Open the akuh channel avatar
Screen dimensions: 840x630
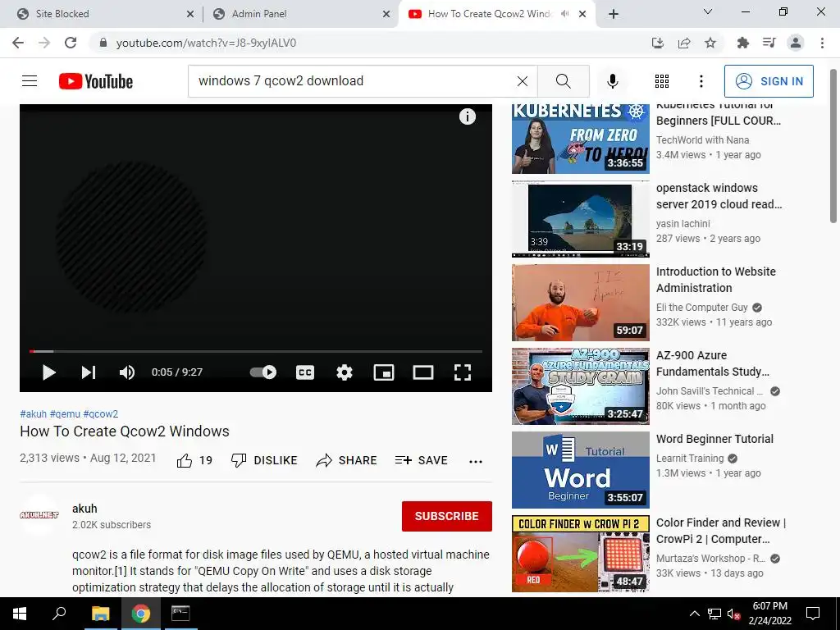tap(39, 515)
